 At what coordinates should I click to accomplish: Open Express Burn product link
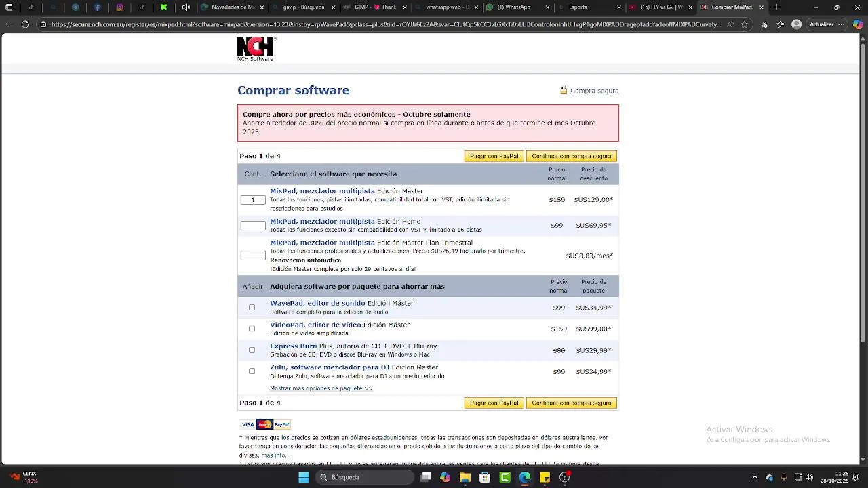click(x=294, y=346)
